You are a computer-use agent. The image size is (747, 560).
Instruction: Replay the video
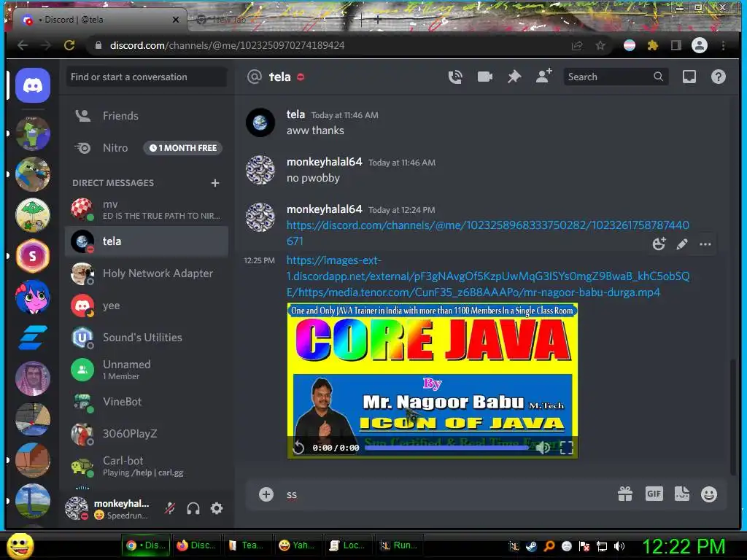(298, 448)
